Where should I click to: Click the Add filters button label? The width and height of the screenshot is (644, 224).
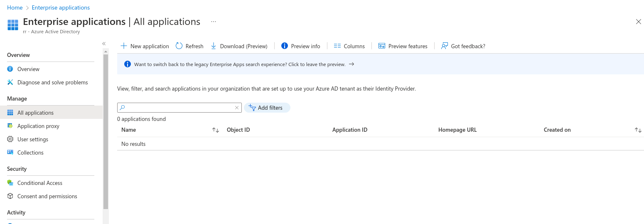[270, 108]
